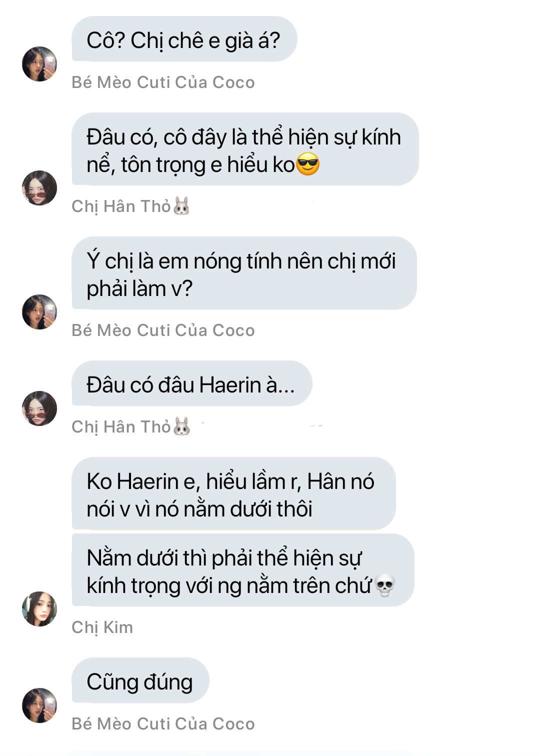Viewport: 540px width, 756px height.
Task: Select the 'Ko Haerin e, hiểu lầm r' bubble
Action: coord(233,493)
